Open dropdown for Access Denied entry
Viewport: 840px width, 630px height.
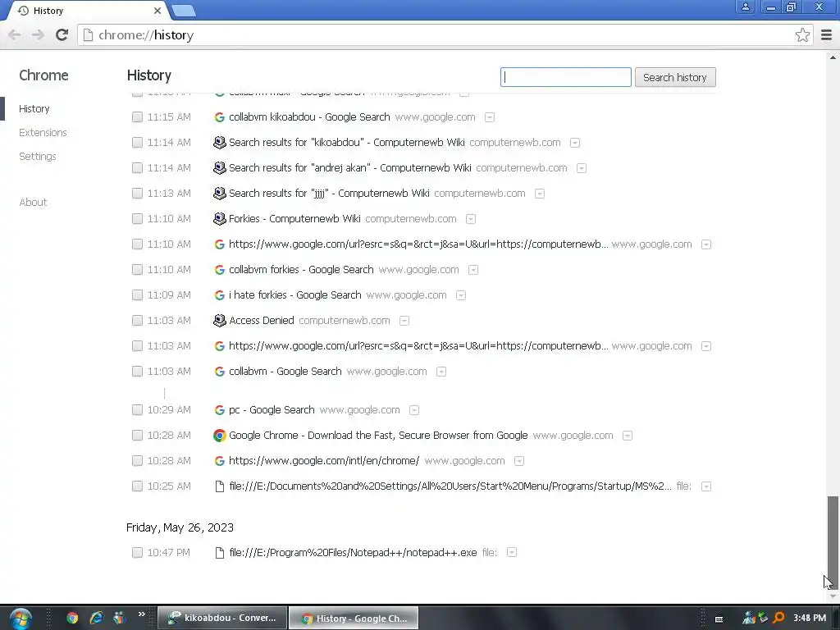(404, 321)
